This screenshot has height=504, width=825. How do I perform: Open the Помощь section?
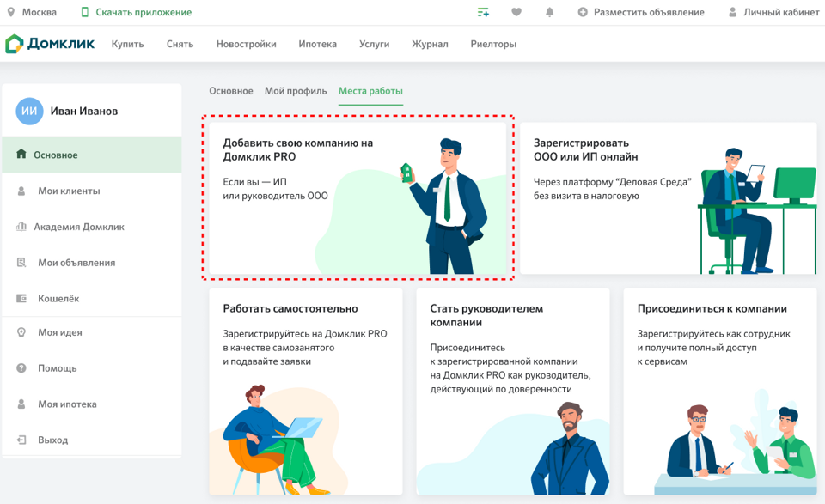[x=92, y=367]
